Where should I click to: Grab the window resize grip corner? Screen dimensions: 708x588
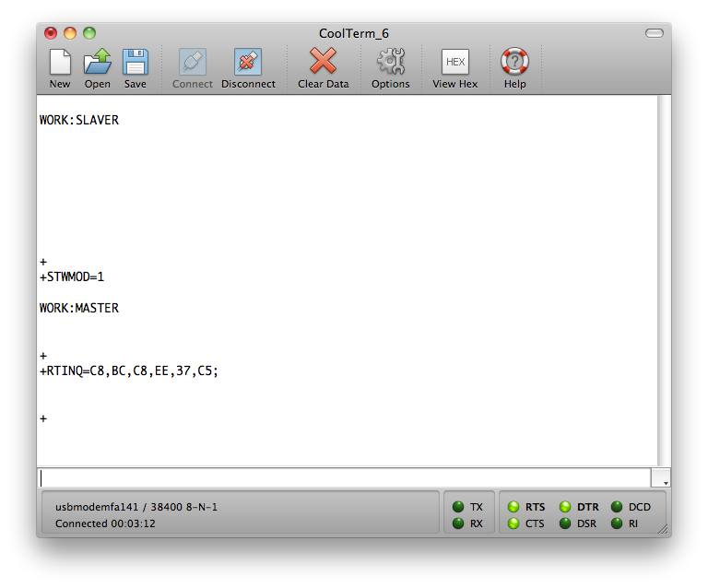(x=664, y=530)
